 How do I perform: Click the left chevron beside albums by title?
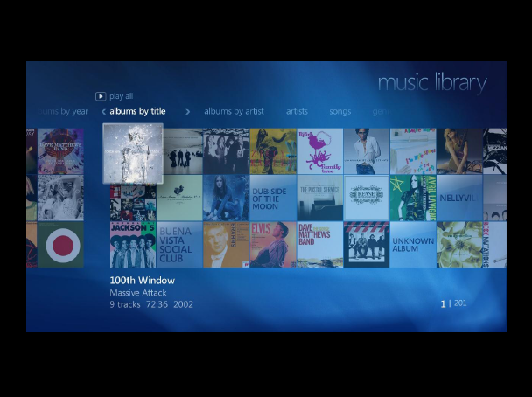[103, 111]
